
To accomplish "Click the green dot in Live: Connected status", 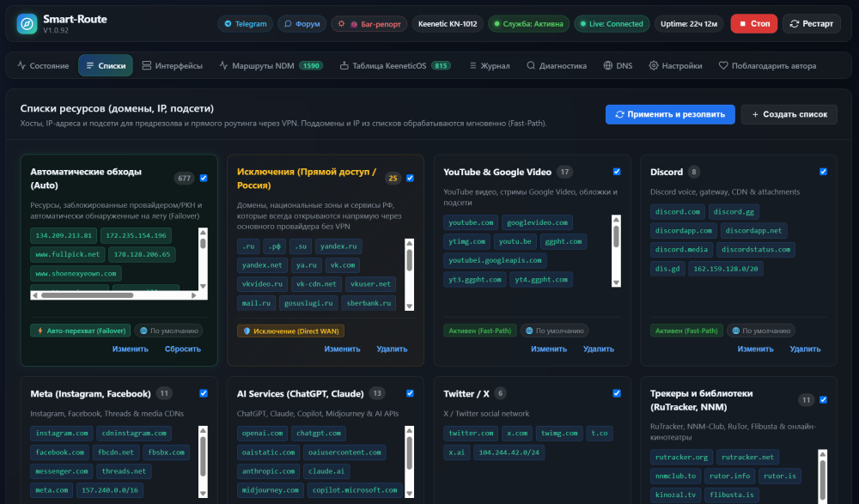I will tap(583, 24).
